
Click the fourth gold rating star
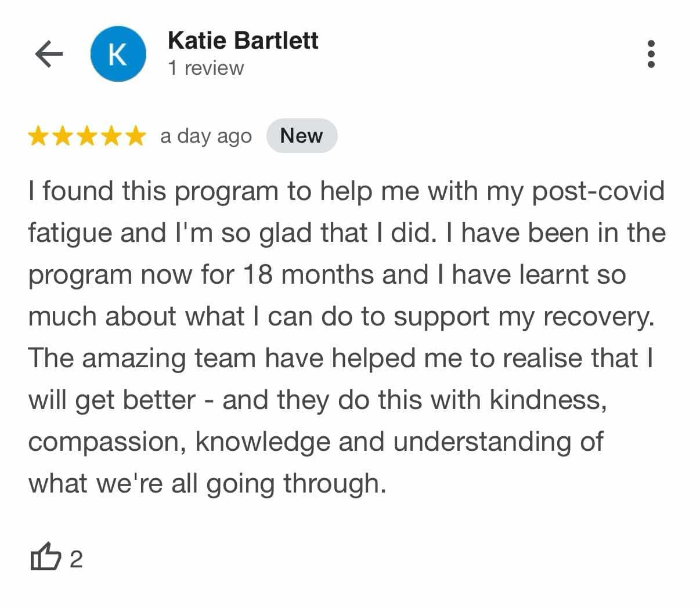(x=110, y=136)
